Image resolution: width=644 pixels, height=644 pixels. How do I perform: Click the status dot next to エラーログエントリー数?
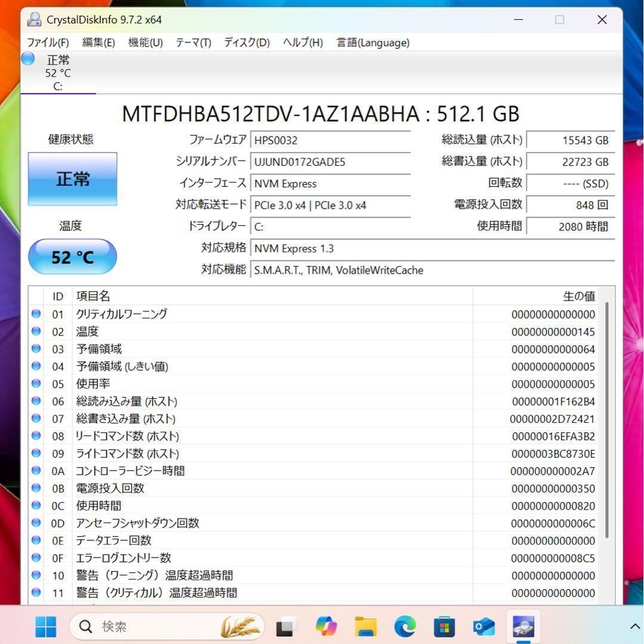[36, 558]
